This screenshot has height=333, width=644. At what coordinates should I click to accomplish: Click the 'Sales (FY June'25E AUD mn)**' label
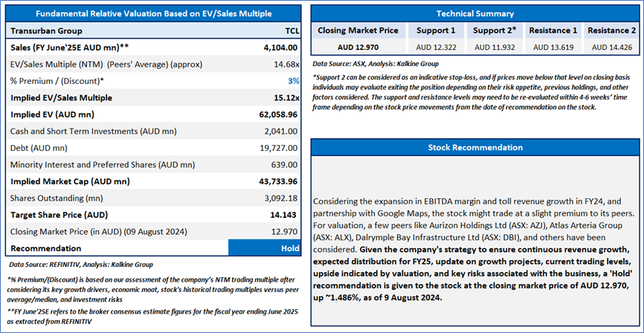tap(69, 48)
